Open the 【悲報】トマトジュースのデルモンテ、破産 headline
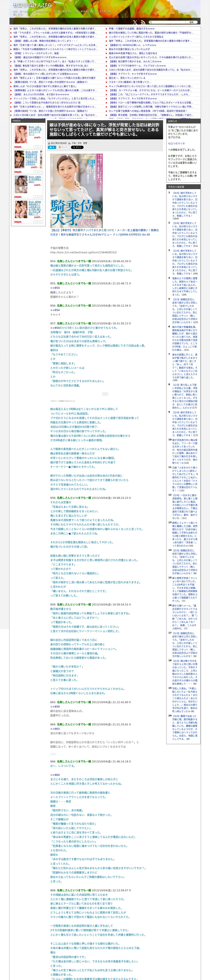210x980 pixels. (x=36, y=53)
